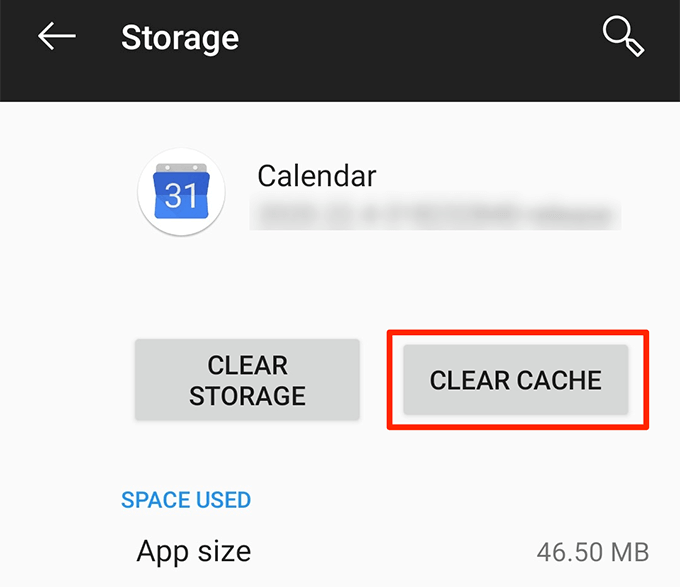Tap the number 31 on calendar icon
This screenshot has width=680, height=587.
click(181, 196)
